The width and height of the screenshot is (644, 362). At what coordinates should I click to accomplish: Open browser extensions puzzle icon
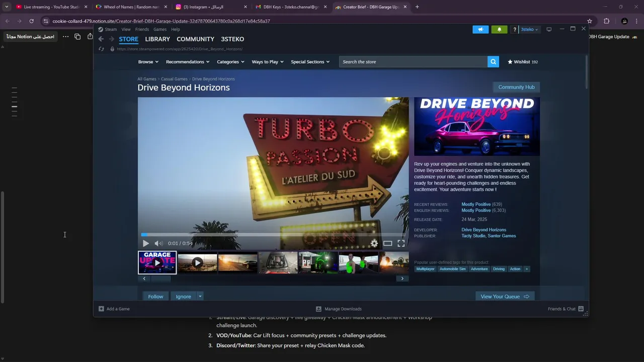point(606,21)
